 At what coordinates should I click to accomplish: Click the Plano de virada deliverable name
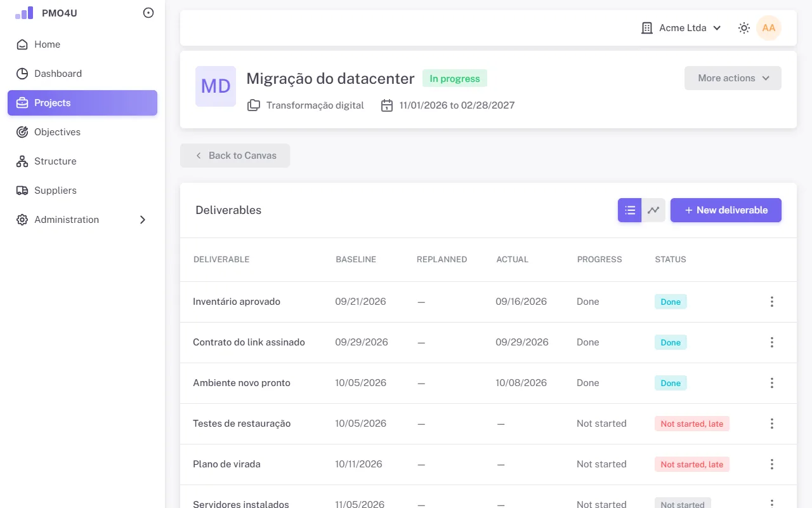226,464
